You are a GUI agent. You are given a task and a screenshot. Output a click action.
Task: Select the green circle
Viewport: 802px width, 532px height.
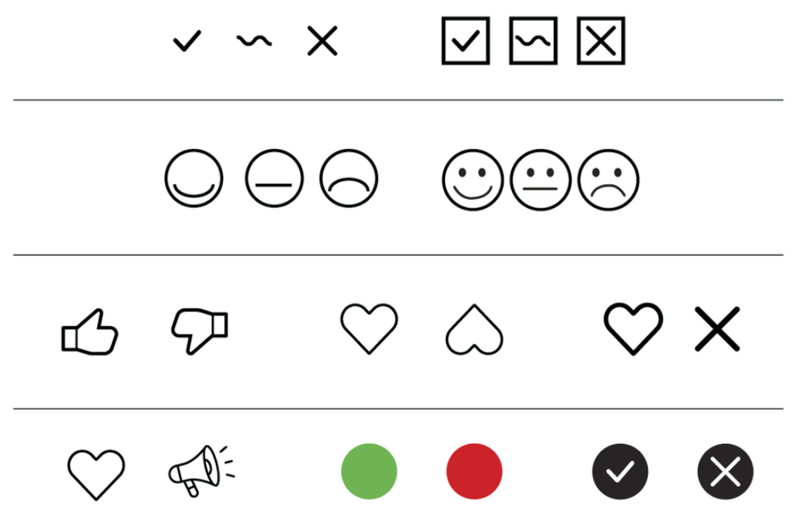pyautogui.click(x=369, y=471)
